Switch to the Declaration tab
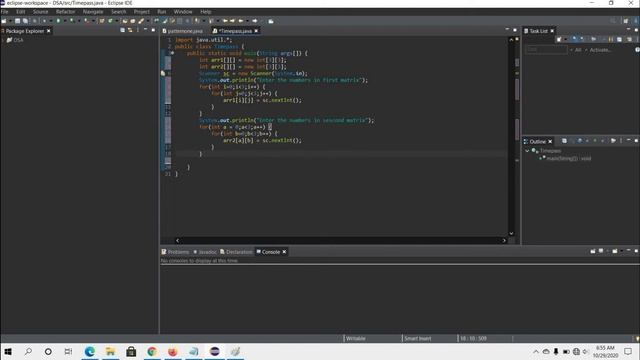 click(236, 252)
